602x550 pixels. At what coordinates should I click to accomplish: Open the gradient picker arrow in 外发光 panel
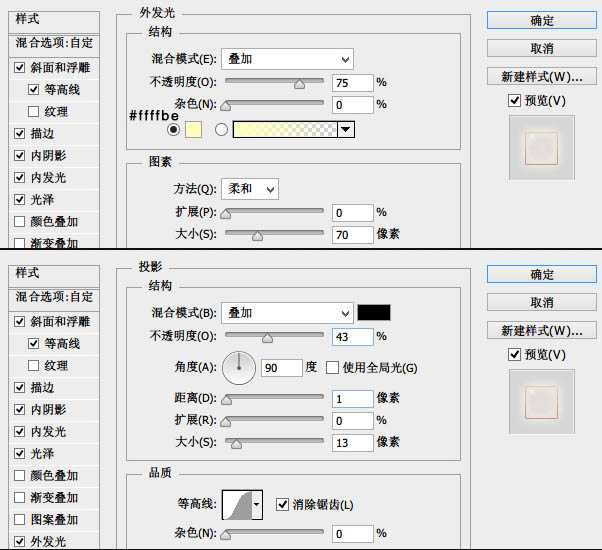click(x=346, y=129)
